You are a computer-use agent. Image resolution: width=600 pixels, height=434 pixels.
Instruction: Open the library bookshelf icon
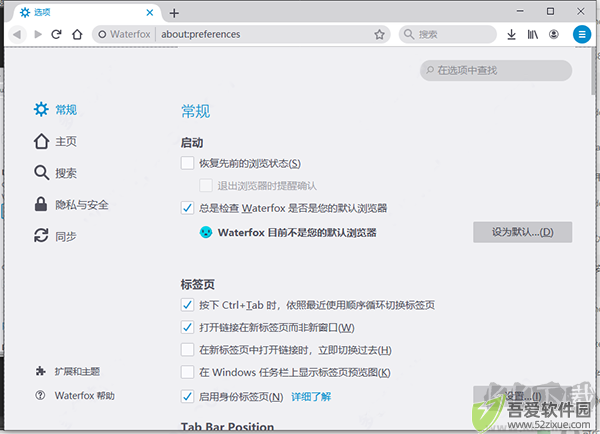pyautogui.click(x=533, y=34)
